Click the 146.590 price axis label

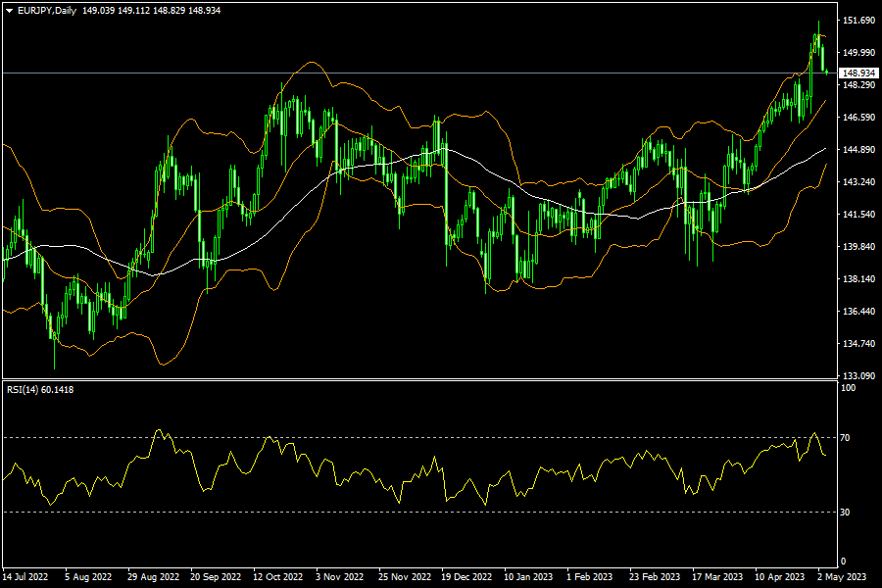coord(858,117)
